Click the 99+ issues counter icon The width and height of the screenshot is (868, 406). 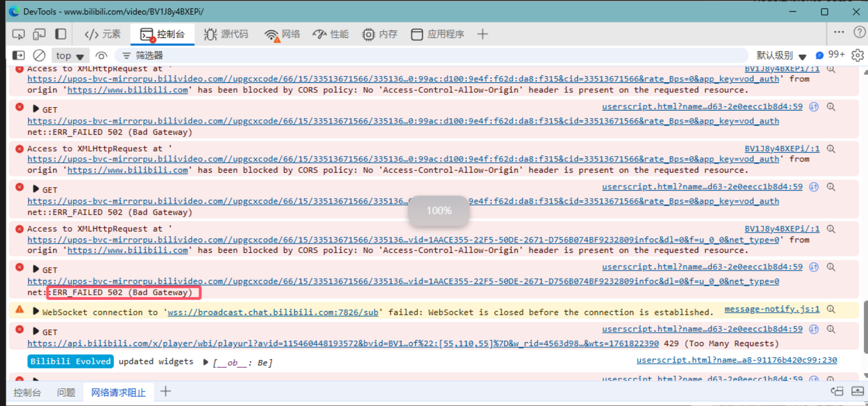pos(830,55)
